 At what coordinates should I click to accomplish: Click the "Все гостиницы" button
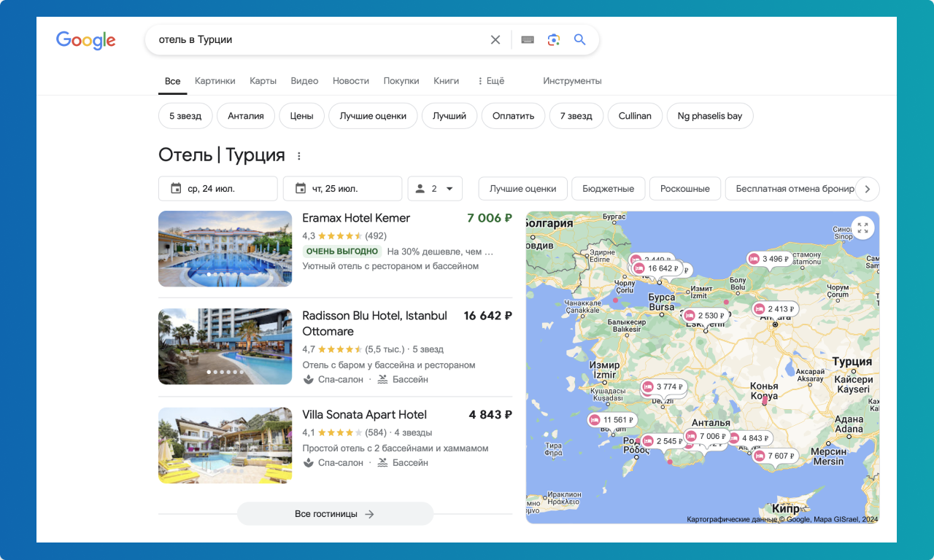[335, 513]
